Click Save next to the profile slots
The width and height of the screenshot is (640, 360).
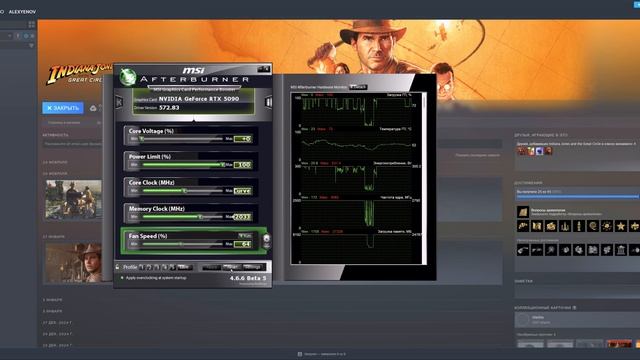coord(184,267)
